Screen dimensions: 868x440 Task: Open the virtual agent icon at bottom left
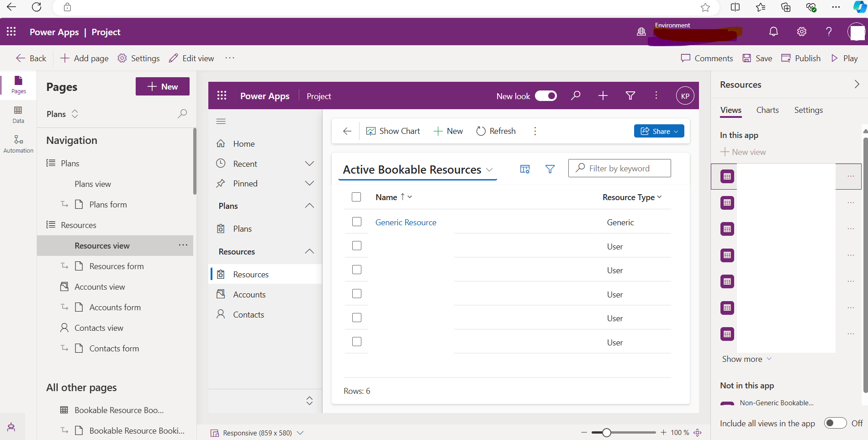pyautogui.click(x=11, y=427)
